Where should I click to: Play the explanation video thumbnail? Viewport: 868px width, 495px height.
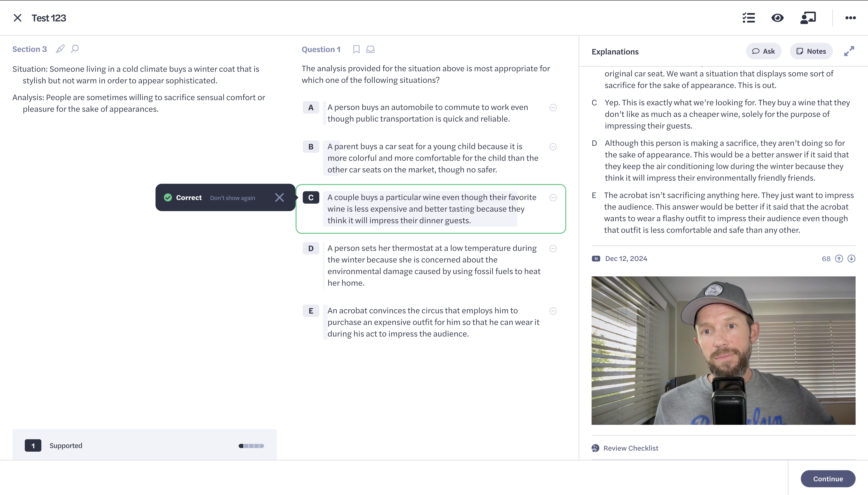click(x=723, y=350)
